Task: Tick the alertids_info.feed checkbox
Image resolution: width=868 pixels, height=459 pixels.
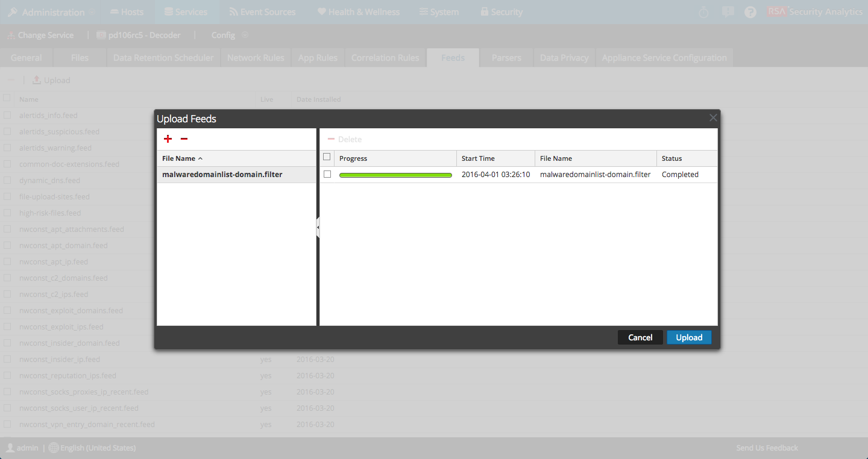Action: click(x=7, y=115)
